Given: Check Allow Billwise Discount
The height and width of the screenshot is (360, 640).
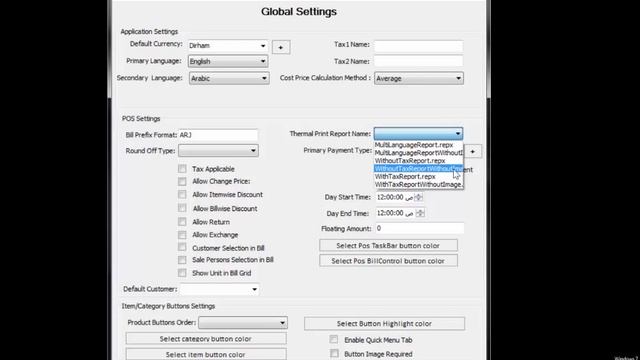Looking at the screenshot, I should 182,208.
